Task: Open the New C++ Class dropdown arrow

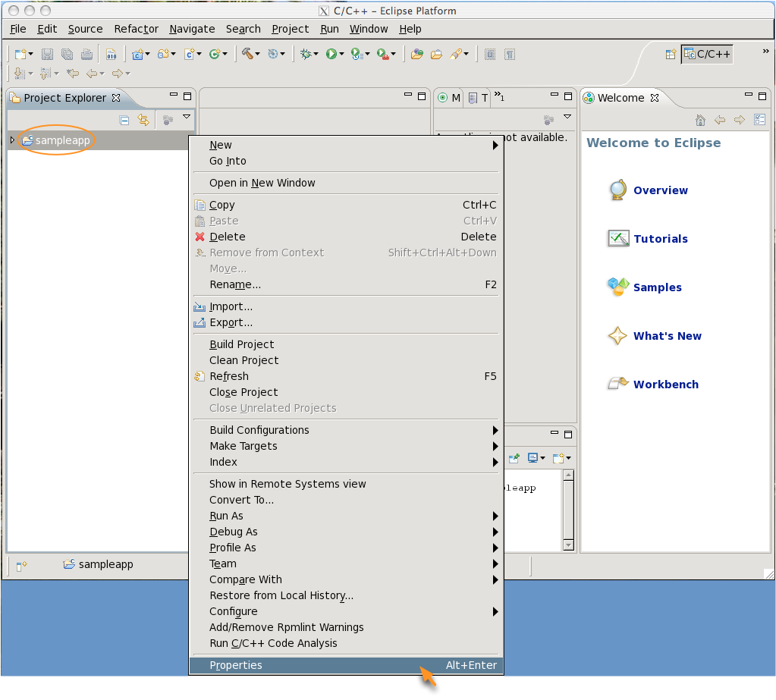Action: click(x=225, y=54)
